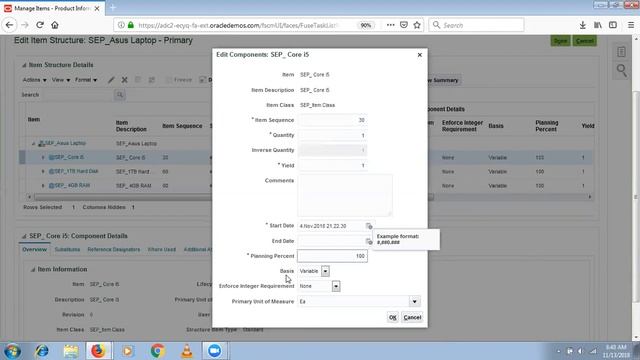Select the Manage Items browser tab
This screenshot has height=360, width=640.
coord(51,8)
